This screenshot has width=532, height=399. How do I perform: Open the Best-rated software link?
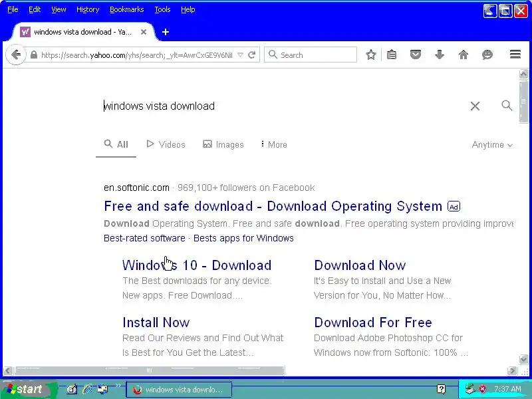point(144,238)
